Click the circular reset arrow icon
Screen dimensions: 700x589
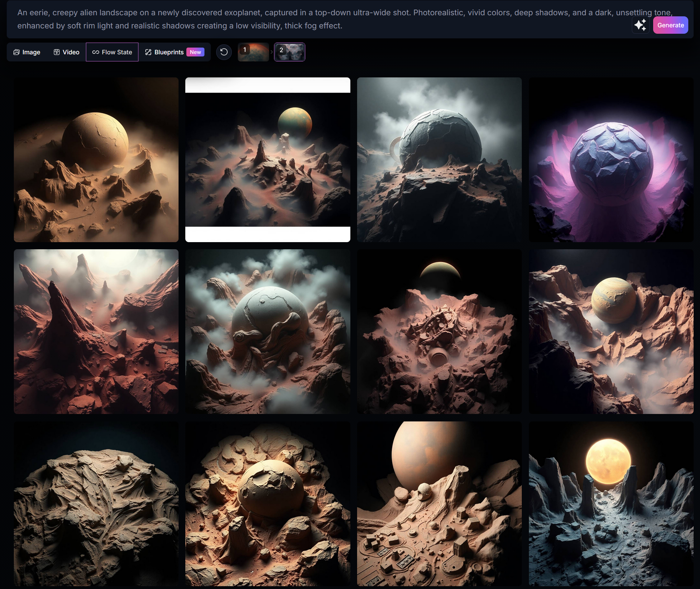[x=224, y=52]
